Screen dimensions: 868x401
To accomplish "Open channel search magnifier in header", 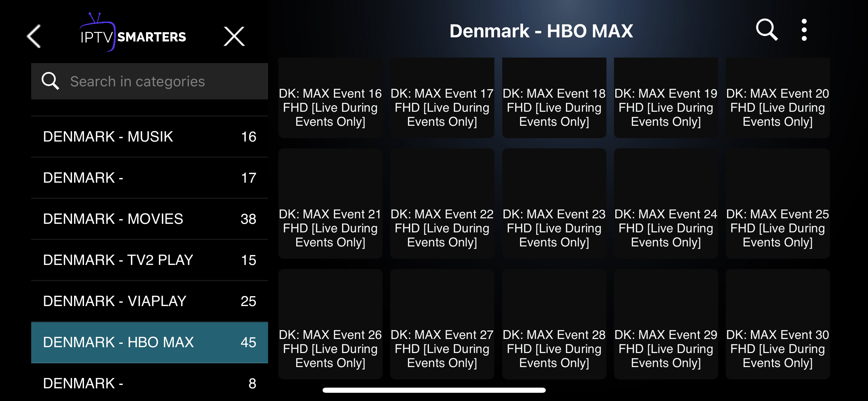I will (x=767, y=30).
